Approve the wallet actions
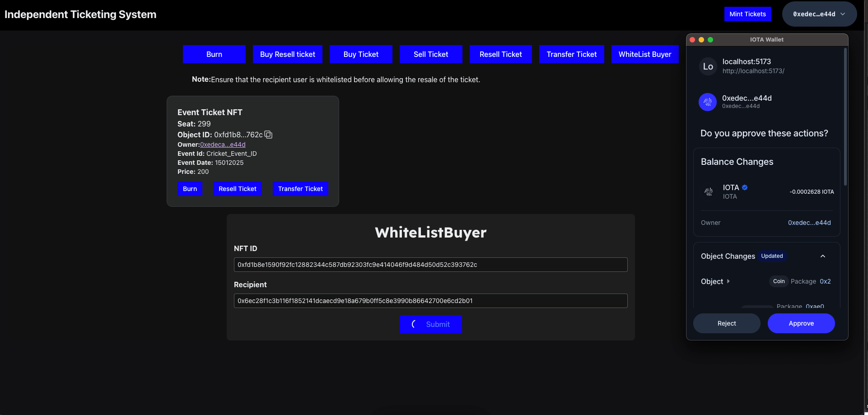868x415 pixels. pos(801,323)
